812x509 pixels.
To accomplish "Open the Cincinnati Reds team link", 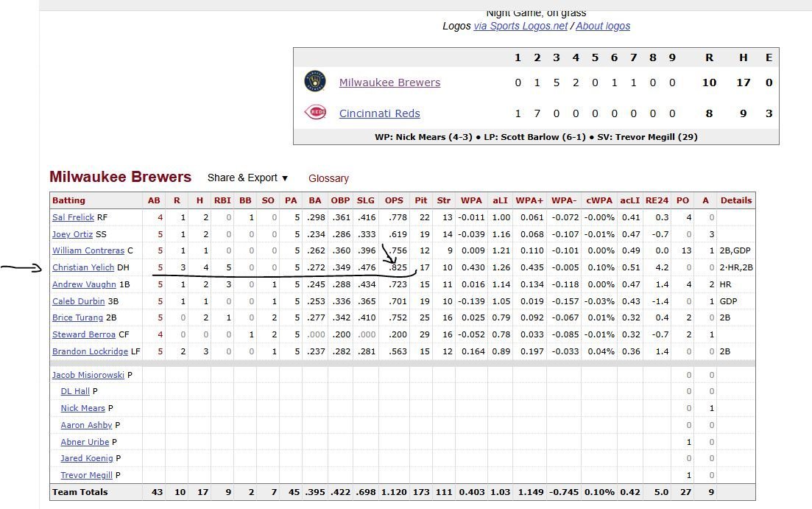I will [380, 113].
